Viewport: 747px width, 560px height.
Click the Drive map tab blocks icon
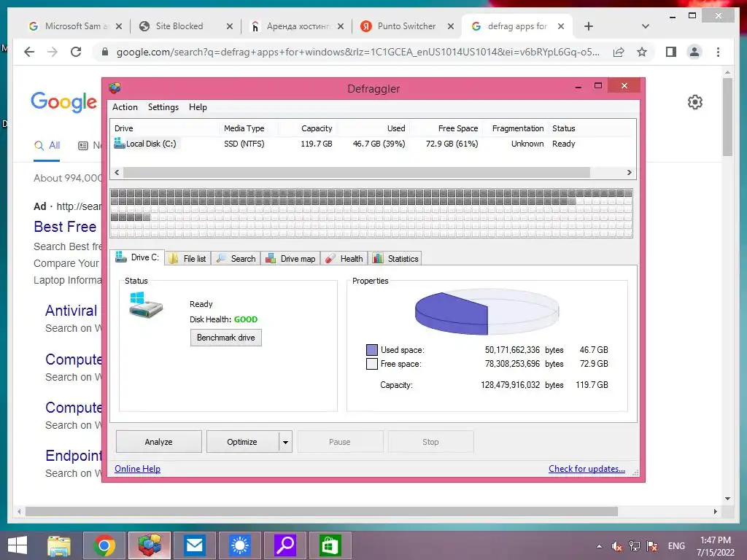(271, 258)
